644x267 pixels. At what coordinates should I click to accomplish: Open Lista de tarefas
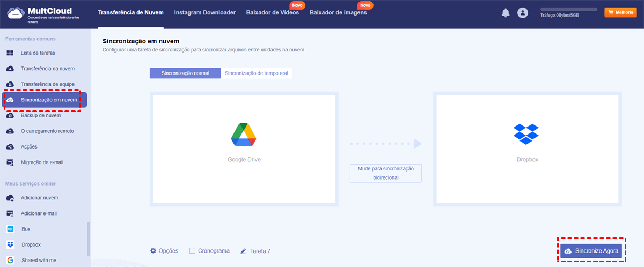pos(38,53)
